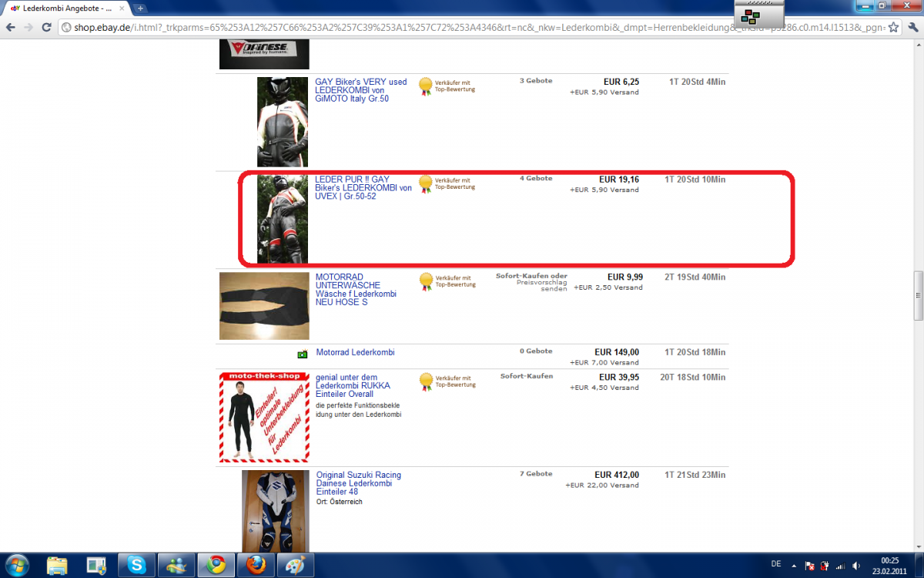Click the price EUR 6,25

point(621,82)
